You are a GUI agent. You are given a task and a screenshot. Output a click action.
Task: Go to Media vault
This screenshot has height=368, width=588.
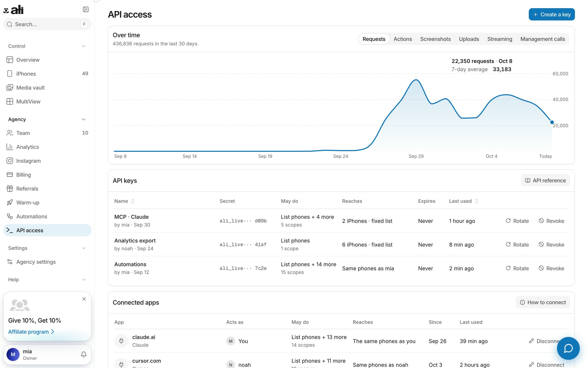tap(47, 88)
